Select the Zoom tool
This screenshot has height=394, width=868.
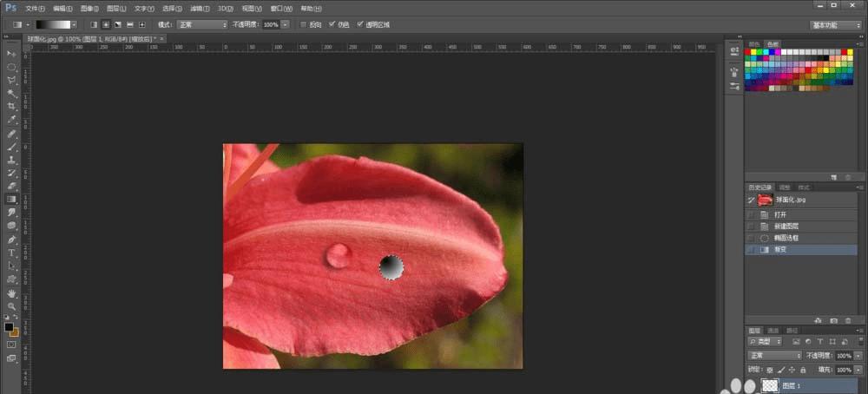point(12,306)
